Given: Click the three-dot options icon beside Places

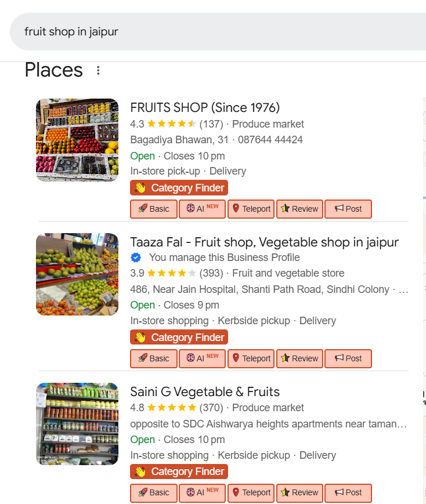Looking at the screenshot, I should pyautogui.click(x=98, y=71).
